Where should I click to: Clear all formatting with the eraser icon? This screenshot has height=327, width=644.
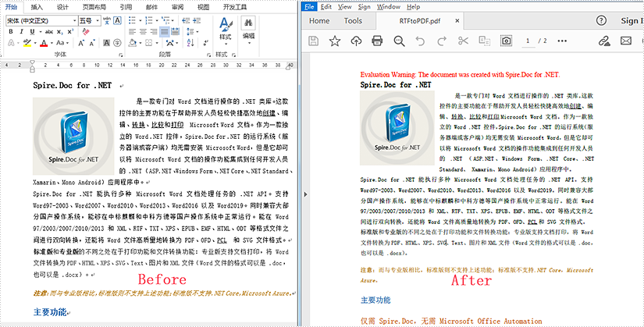(85, 32)
